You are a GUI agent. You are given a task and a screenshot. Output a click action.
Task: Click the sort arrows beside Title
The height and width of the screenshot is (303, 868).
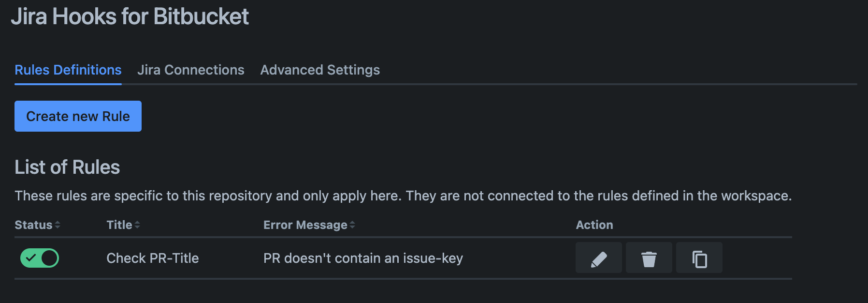coord(137,225)
